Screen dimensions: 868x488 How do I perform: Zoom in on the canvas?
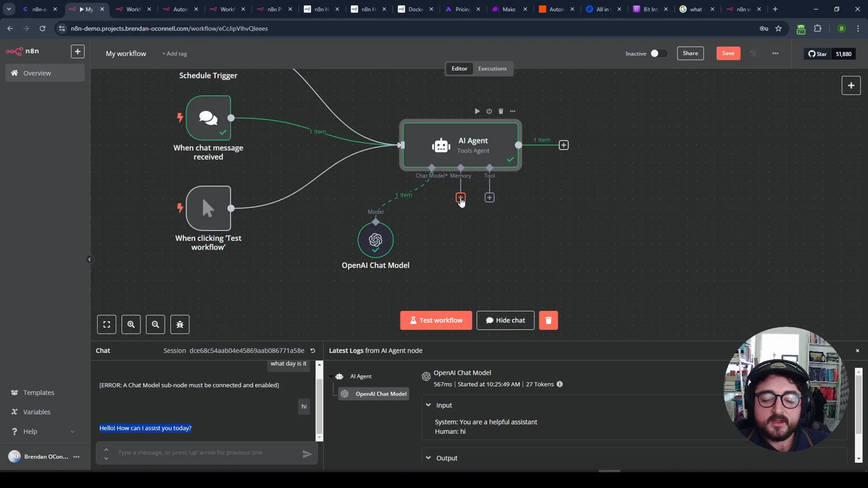[x=131, y=324]
